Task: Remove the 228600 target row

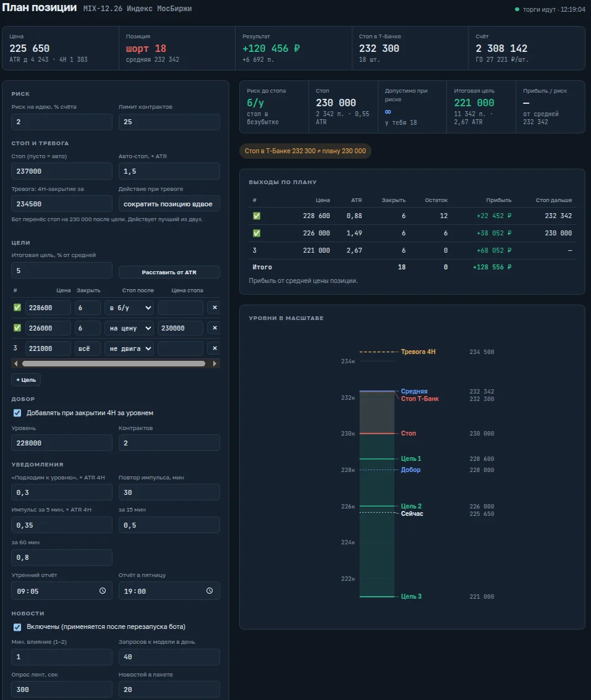Action: tap(215, 308)
